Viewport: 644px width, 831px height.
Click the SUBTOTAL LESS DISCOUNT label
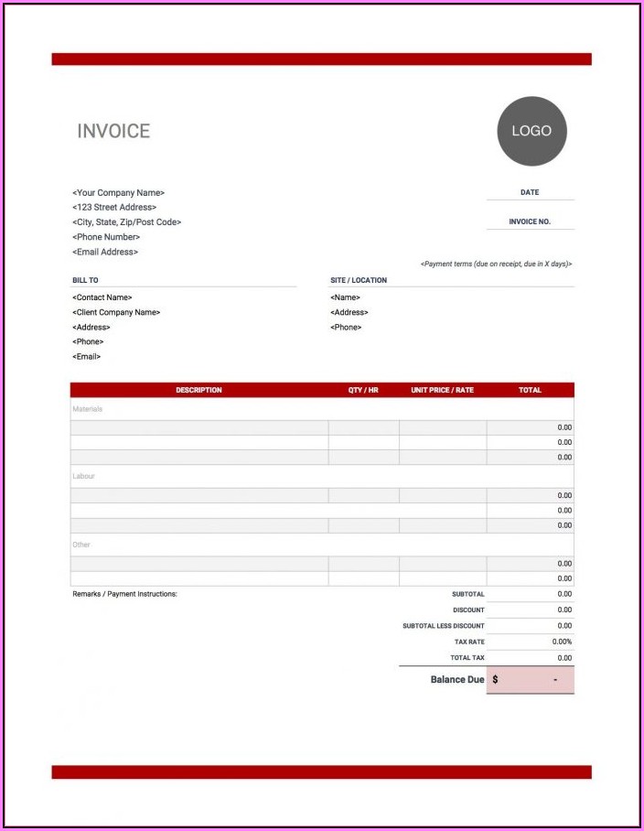[444, 626]
